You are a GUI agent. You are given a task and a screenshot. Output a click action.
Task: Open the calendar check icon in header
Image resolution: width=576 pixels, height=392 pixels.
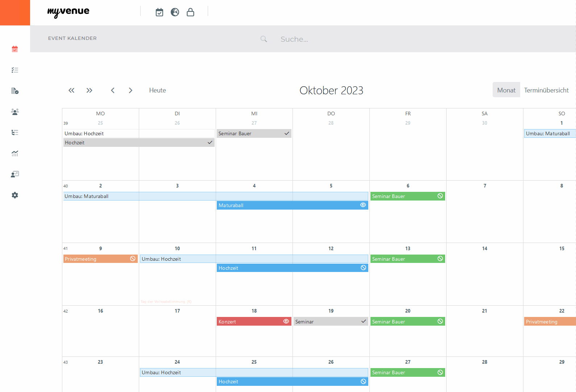click(159, 12)
